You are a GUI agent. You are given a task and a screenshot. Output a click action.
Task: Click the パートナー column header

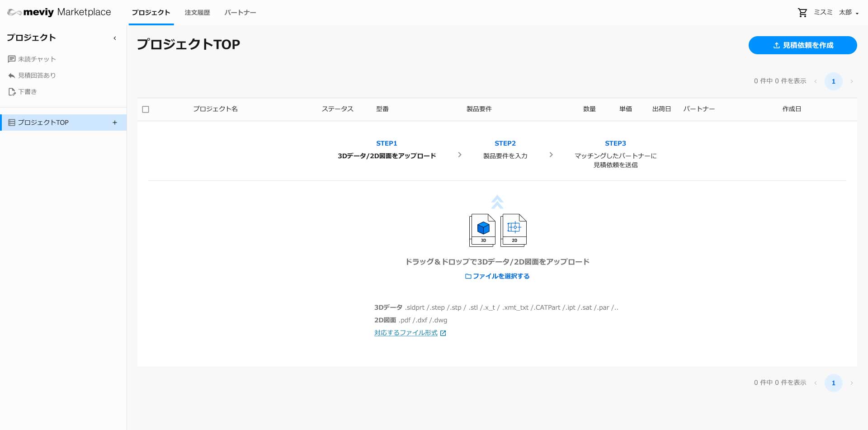pos(699,109)
